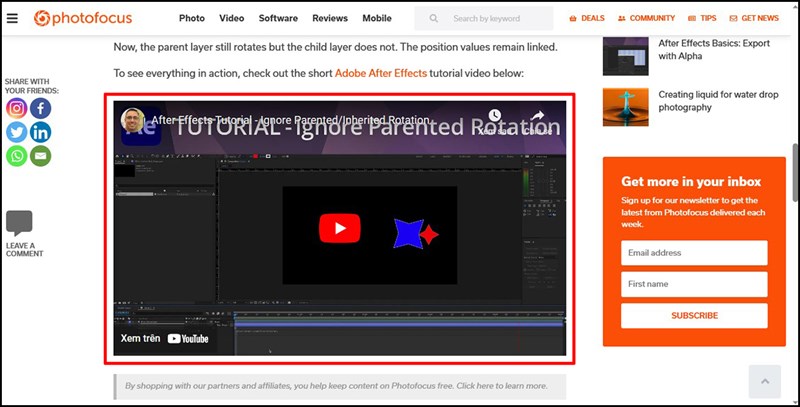Screen dimensions: 800x407
Task: Click the GET NEWS envelope icon
Action: point(733,18)
